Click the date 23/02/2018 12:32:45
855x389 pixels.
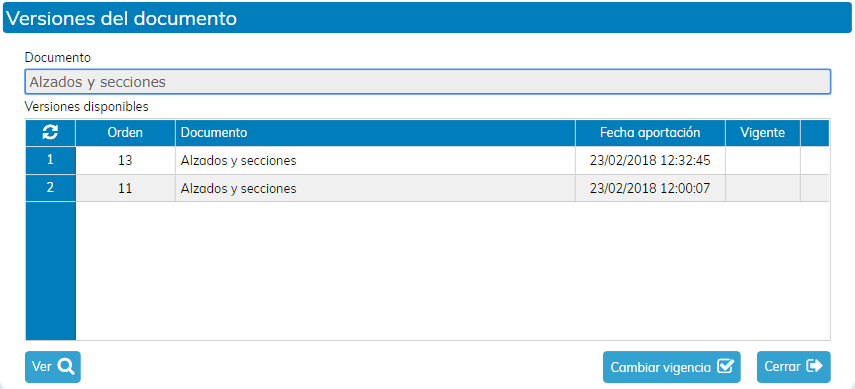pos(650,160)
